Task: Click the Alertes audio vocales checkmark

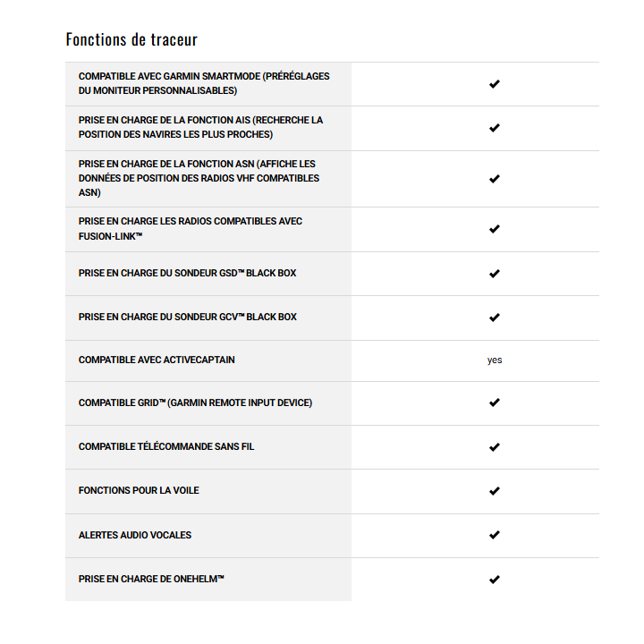Action: coord(494,535)
